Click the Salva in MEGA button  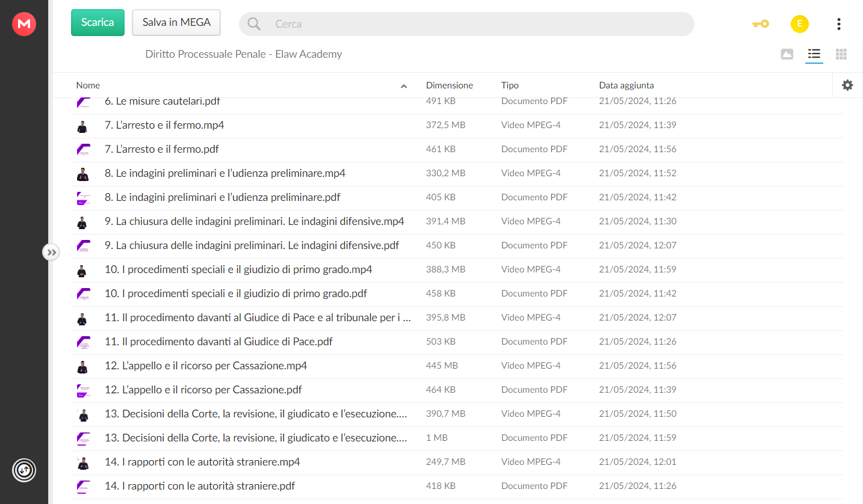(x=176, y=23)
